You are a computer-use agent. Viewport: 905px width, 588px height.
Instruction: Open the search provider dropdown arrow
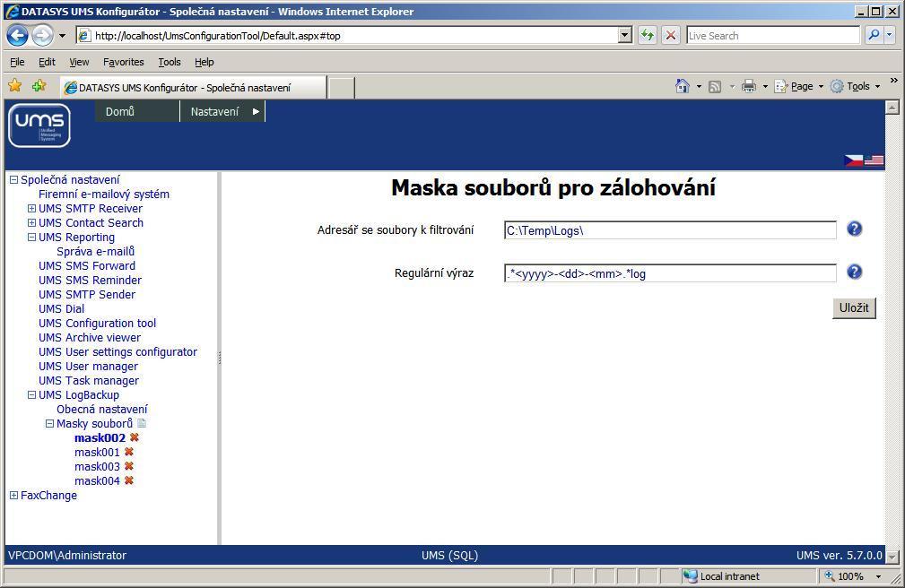click(890, 35)
